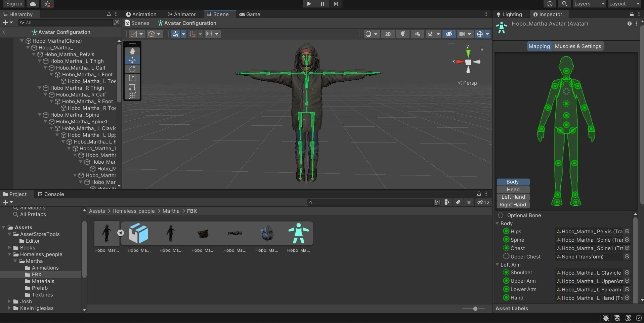This screenshot has width=644, height=323.
Task: Toggle scene visibility with the eye icon
Action: click(x=449, y=34)
